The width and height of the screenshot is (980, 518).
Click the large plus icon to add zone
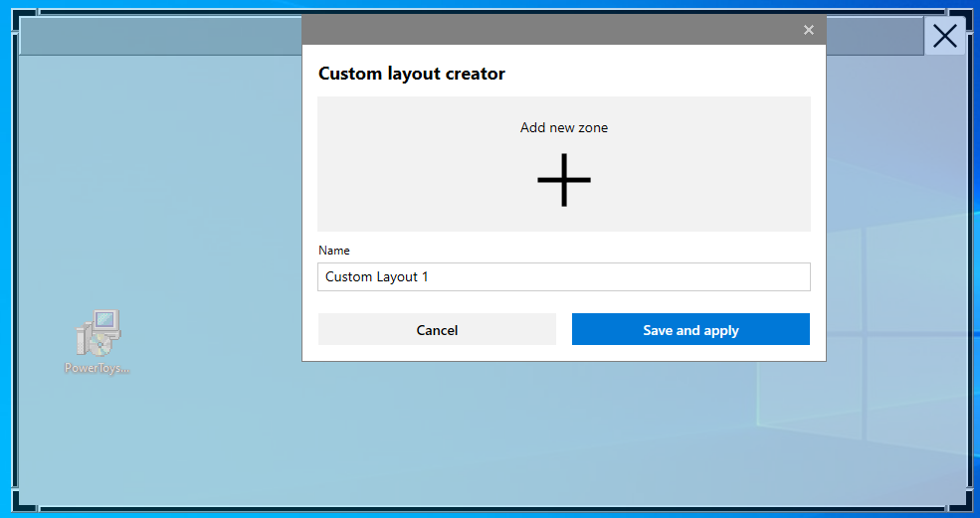pos(564,180)
